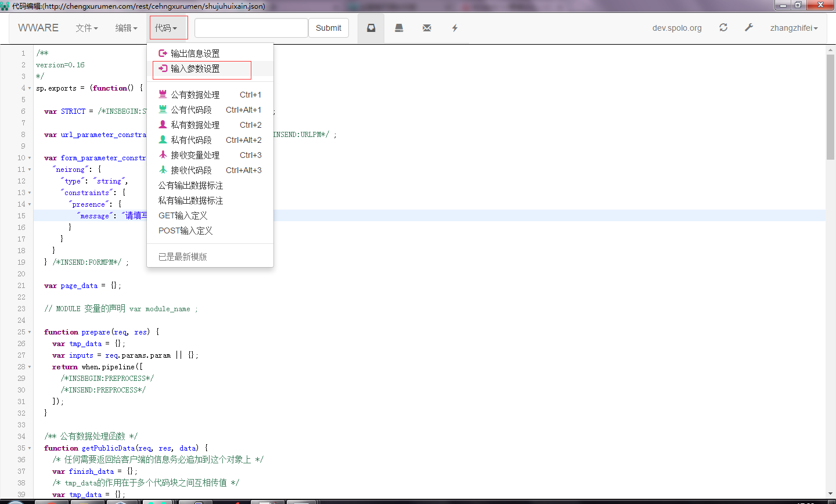Click 'var page_data = {};' code line
836x504 pixels.
(x=82, y=286)
